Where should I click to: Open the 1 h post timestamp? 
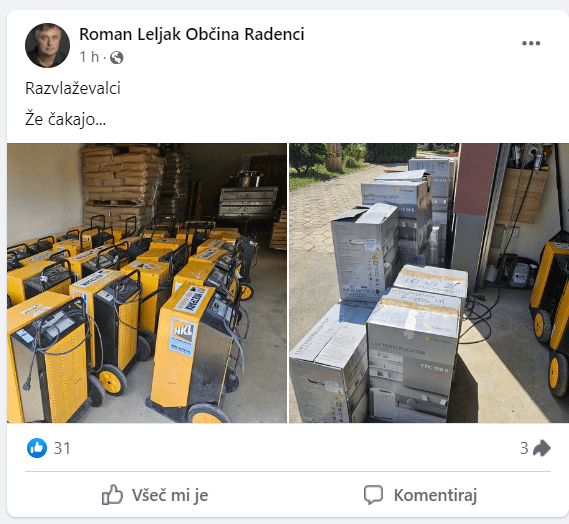[x=89, y=57]
